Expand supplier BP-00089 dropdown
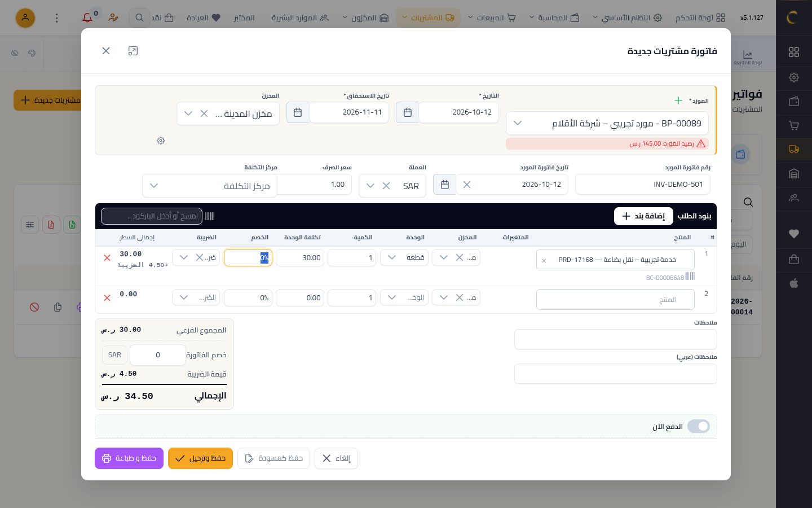This screenshot has height=508, width=812. (x=518, y=123)
